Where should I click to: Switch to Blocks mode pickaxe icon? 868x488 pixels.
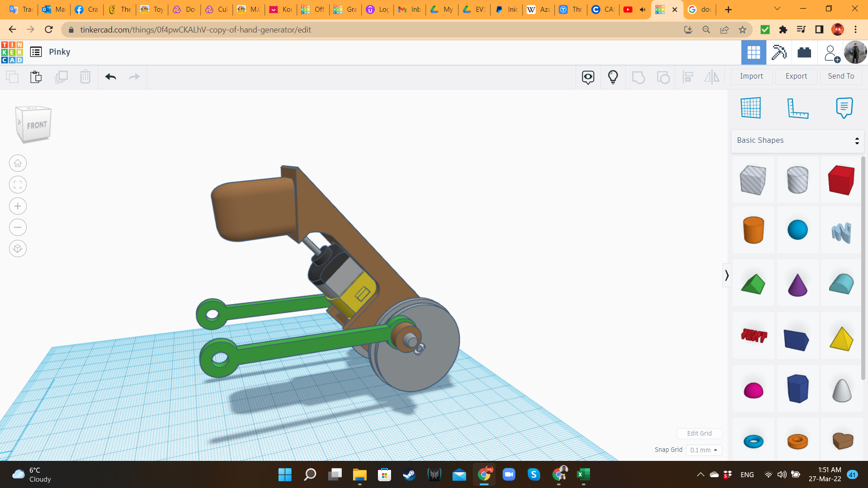tap(778, 52)
